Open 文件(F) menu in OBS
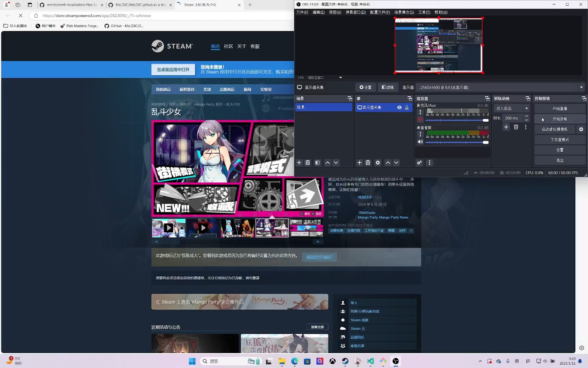The width and height of the screenshot is (588, 368). point(302,12)
